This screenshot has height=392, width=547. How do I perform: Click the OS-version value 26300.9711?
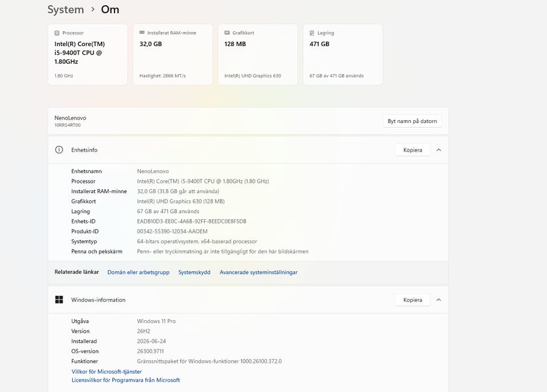pos(150,351)
